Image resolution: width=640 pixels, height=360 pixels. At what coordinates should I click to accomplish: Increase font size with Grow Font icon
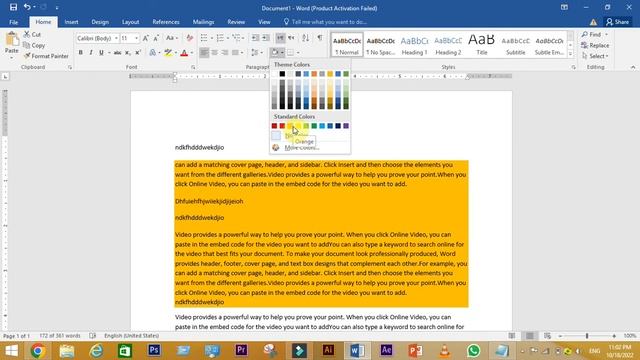click(x=146, y=38)
